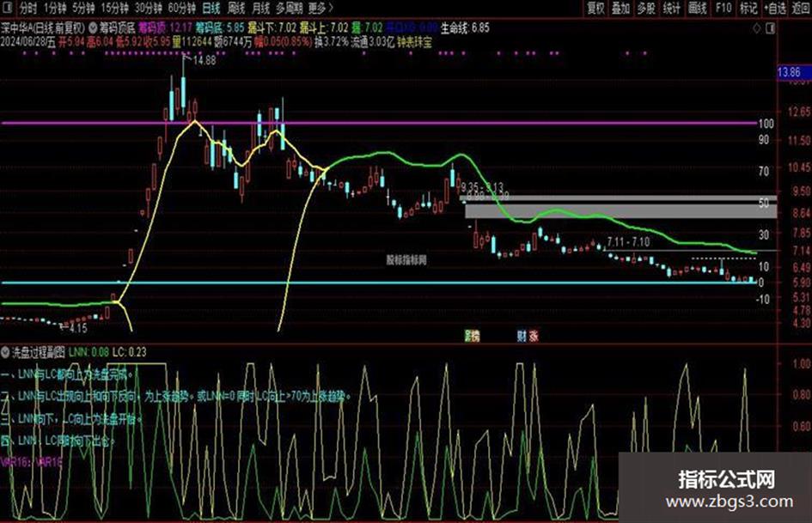Switch to the 60分钟 chart period
812x523 pixels.
click(x=182, y=8)
